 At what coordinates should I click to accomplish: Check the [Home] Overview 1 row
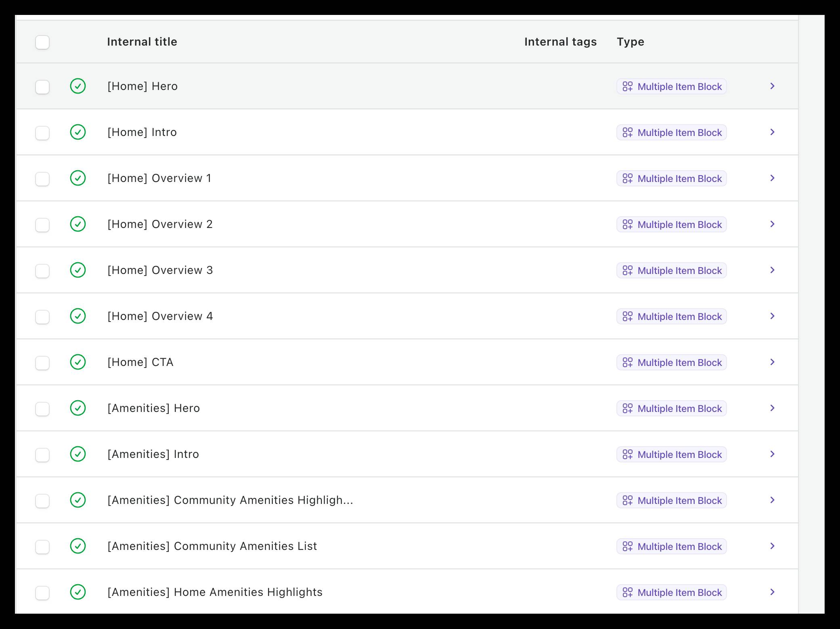click(42, 179)
